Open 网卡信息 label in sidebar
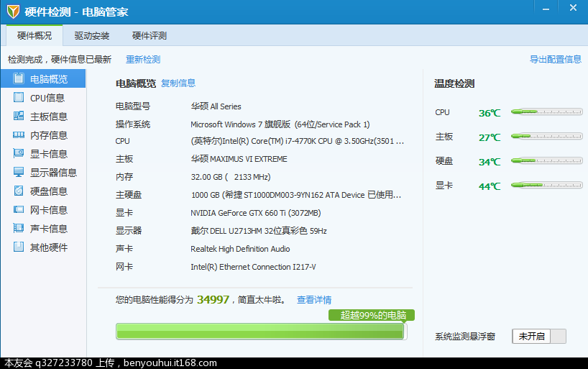This screenshot has width=588, height=369. [x=49, y=210]
